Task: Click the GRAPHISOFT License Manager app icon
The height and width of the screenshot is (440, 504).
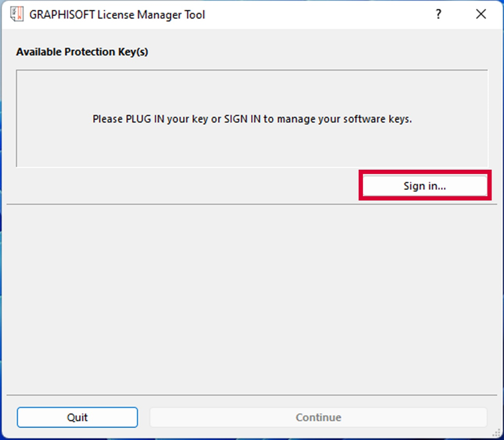Action: [17, 14]
